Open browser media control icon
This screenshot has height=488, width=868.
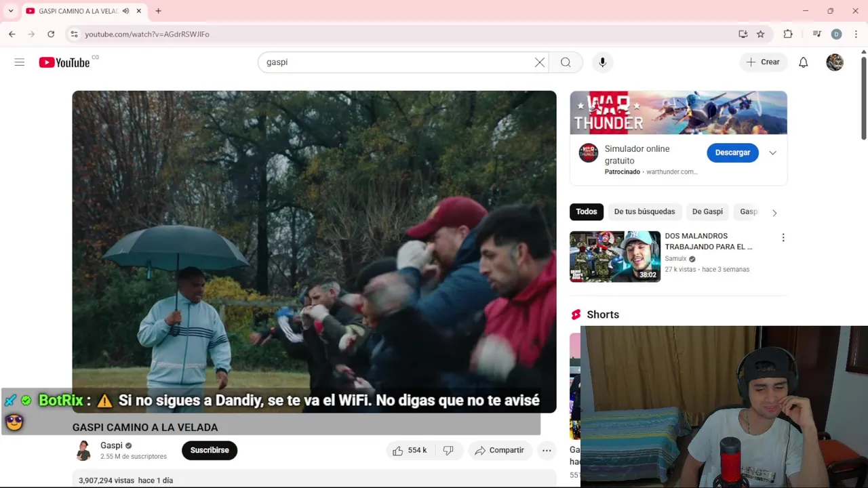pos(817,34)
